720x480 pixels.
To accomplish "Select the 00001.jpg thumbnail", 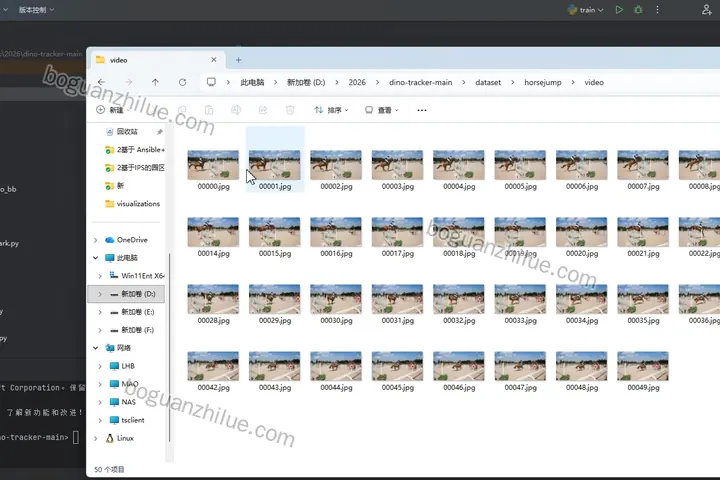I will [275, 165].
